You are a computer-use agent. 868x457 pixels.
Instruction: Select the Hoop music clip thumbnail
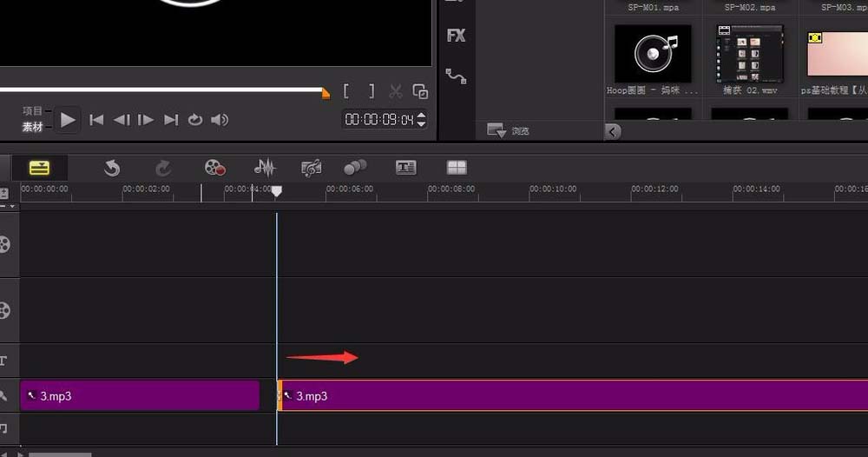653,54
